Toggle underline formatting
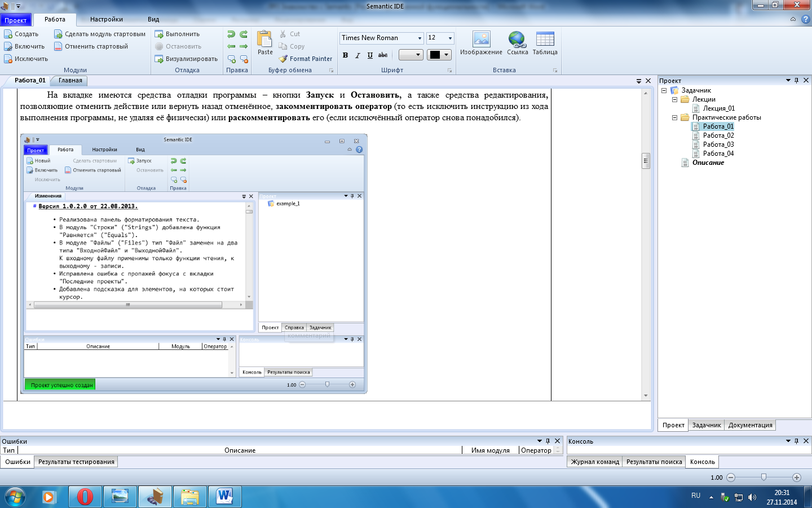 [370, 55]
